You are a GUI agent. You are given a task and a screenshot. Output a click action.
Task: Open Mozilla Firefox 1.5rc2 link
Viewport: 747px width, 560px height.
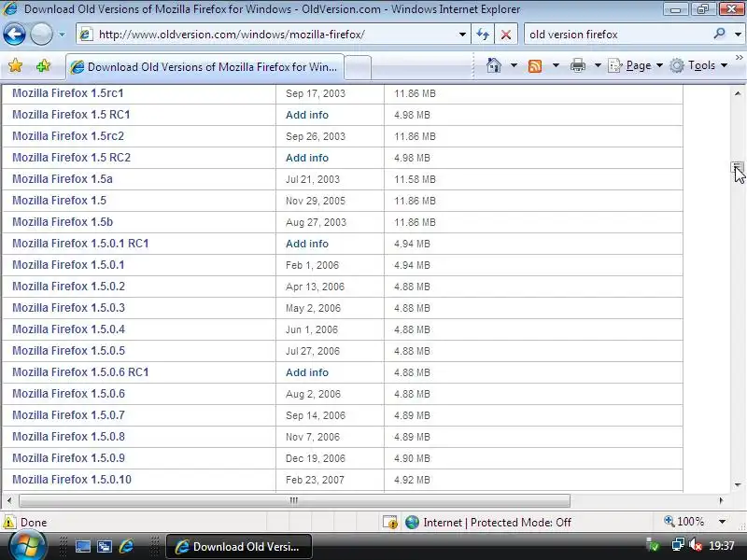67,136
